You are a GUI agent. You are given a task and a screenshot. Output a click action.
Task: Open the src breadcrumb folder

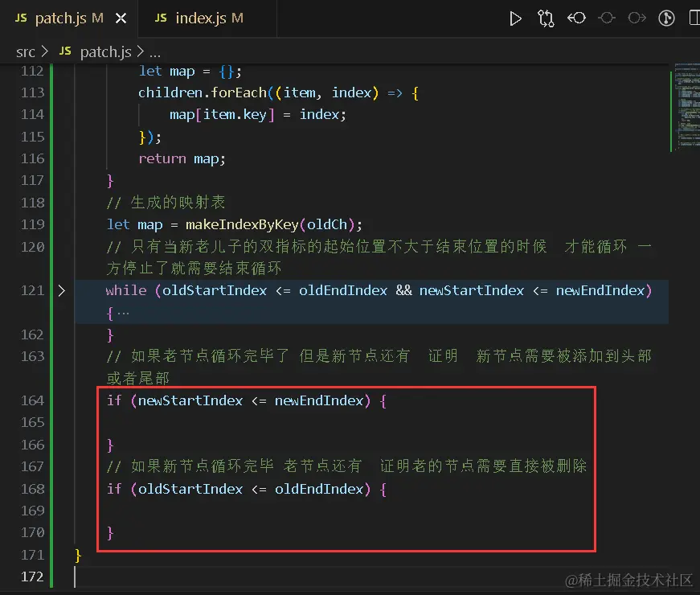(26, 52)
